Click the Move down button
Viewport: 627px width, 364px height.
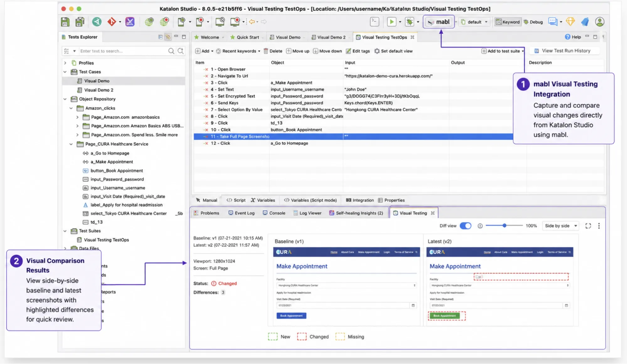coord(327,51)
